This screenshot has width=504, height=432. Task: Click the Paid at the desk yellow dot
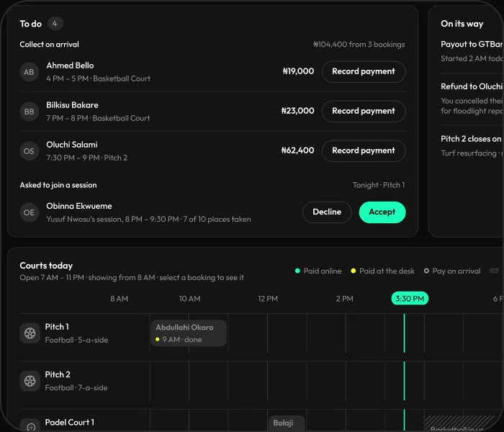(x=354, y=271)
